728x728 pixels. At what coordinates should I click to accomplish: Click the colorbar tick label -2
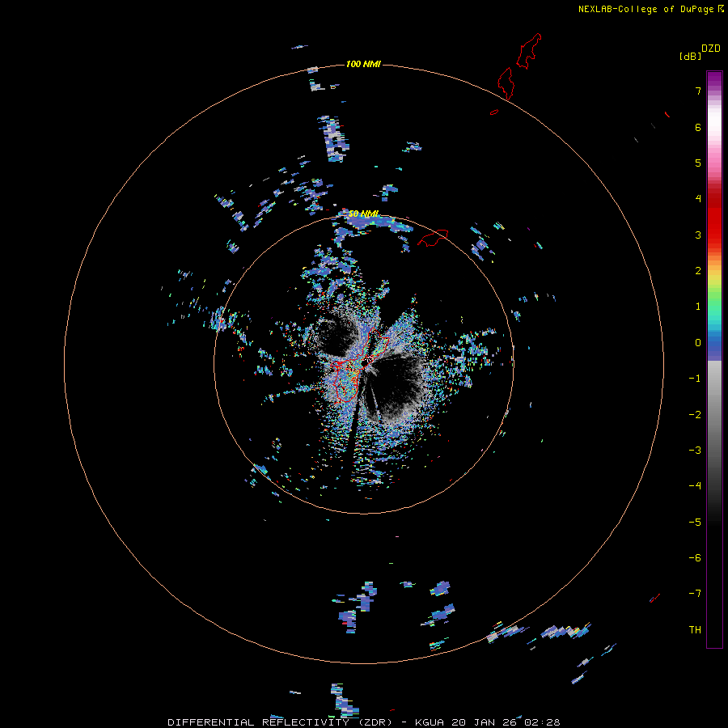(695, 415)
